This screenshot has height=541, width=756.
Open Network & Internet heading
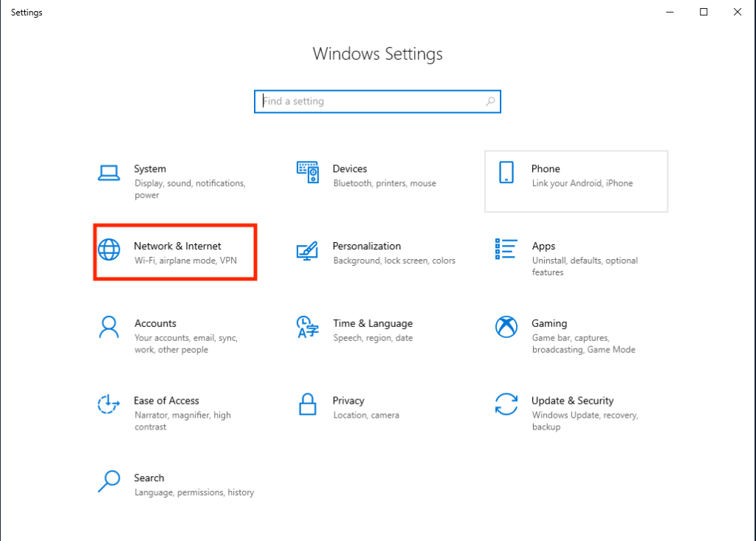tap(177, 246)
